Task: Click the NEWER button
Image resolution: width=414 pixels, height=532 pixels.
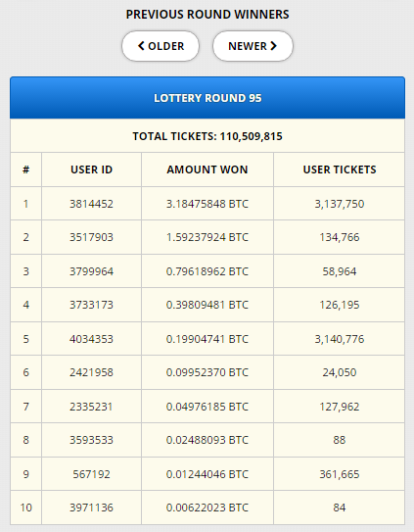Action: click(253, 46)
